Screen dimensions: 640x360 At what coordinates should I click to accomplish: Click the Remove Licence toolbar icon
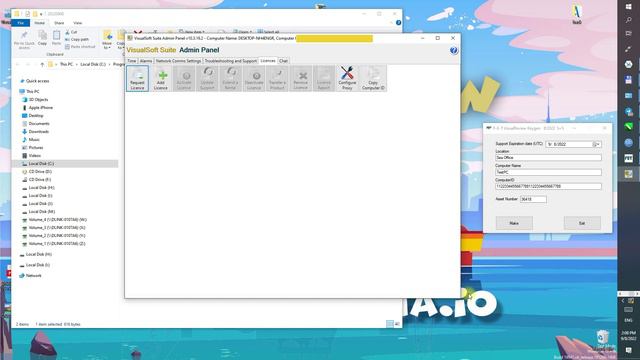300,78
